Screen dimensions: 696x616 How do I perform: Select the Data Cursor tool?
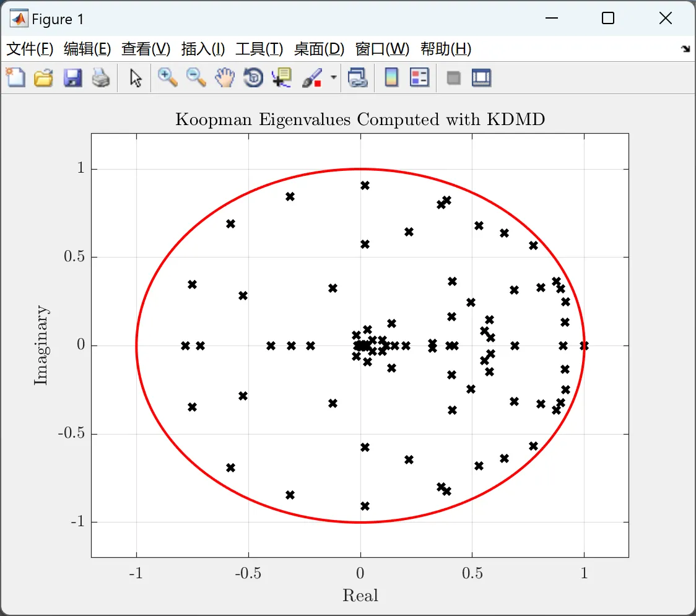click(281, 77)
